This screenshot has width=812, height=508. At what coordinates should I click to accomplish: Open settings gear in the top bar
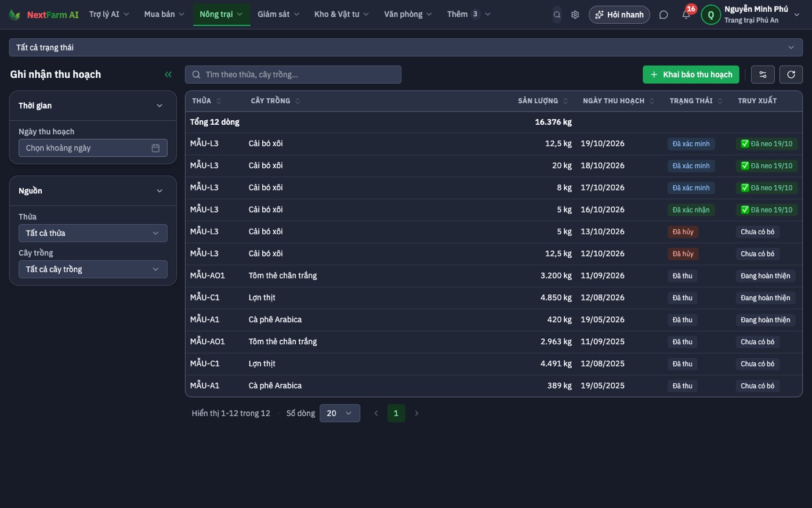pyautogui.click(x=575, y=15)
